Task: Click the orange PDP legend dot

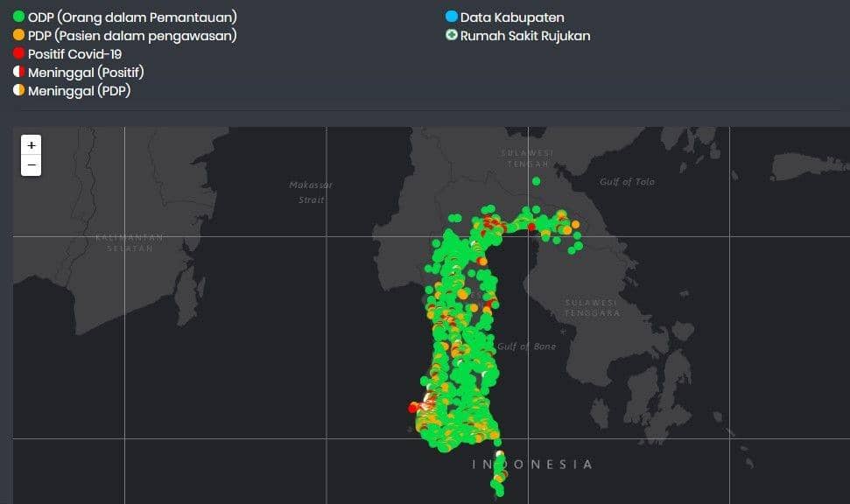Action: pyautogui.click(x=18, y=36)
